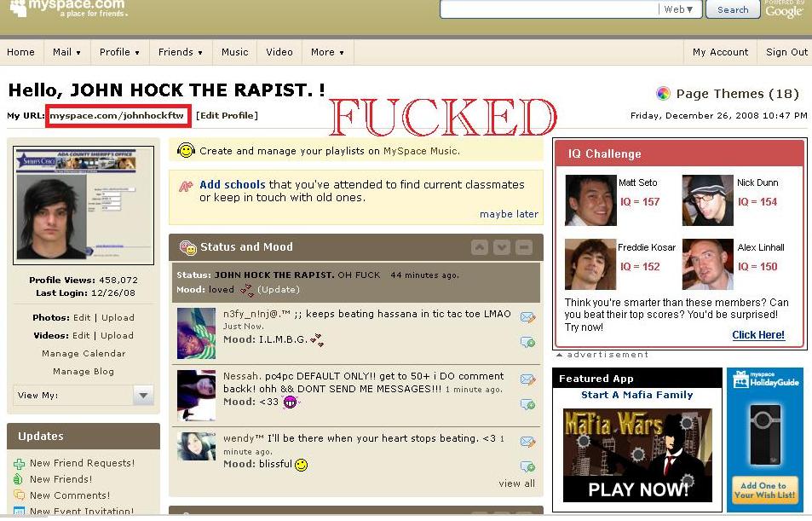Click the Powered by Google logo
812x521 pixels.
[x=784, y=9]
